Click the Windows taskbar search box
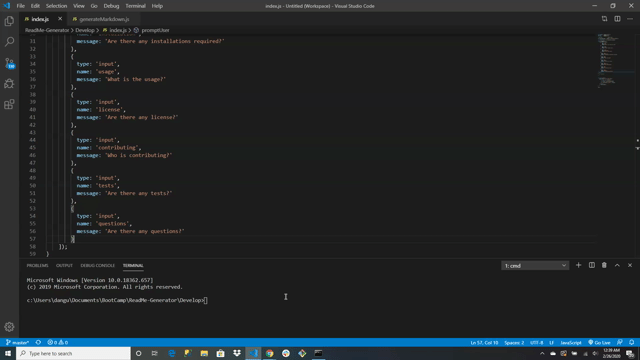640x360 pixels. pos(73,353)
